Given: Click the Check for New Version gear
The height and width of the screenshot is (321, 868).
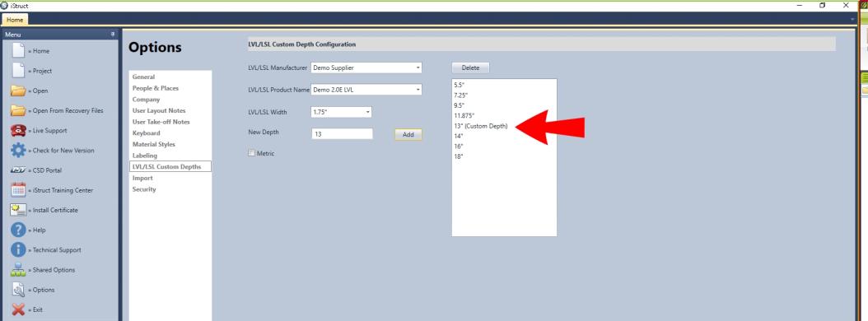Looking at the screenshot, I should (18, 150).
